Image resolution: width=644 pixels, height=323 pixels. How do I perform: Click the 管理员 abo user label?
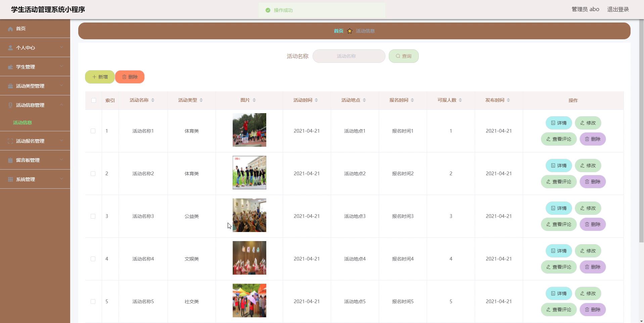coord(585,9)
